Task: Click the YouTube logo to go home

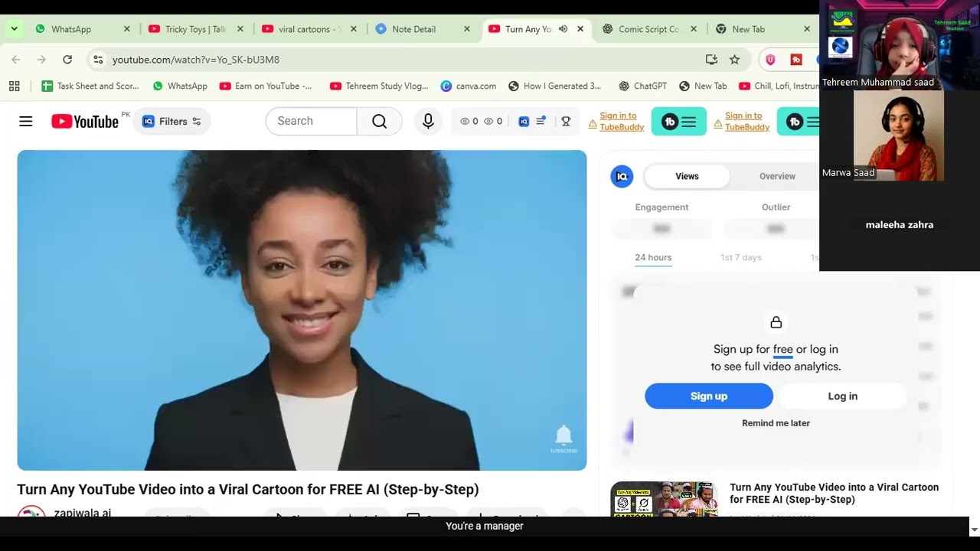Action: coord(85,121)
